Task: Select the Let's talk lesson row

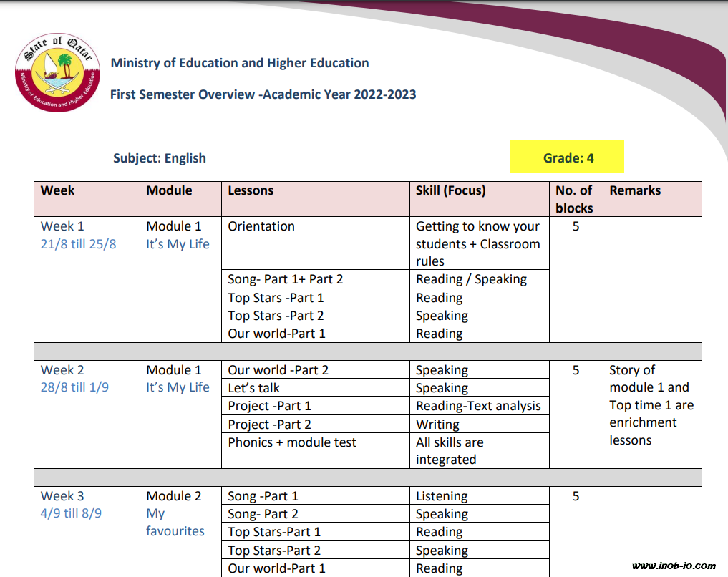Action: 253,388
